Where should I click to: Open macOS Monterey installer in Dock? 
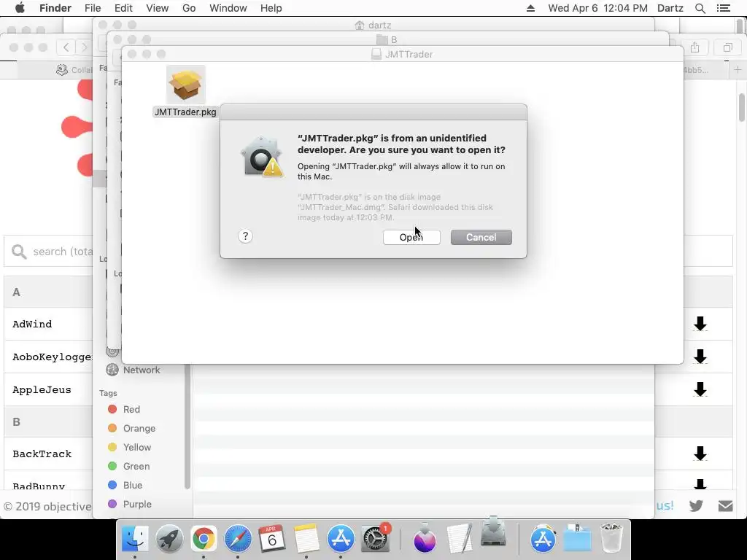[x=425, y=539]
